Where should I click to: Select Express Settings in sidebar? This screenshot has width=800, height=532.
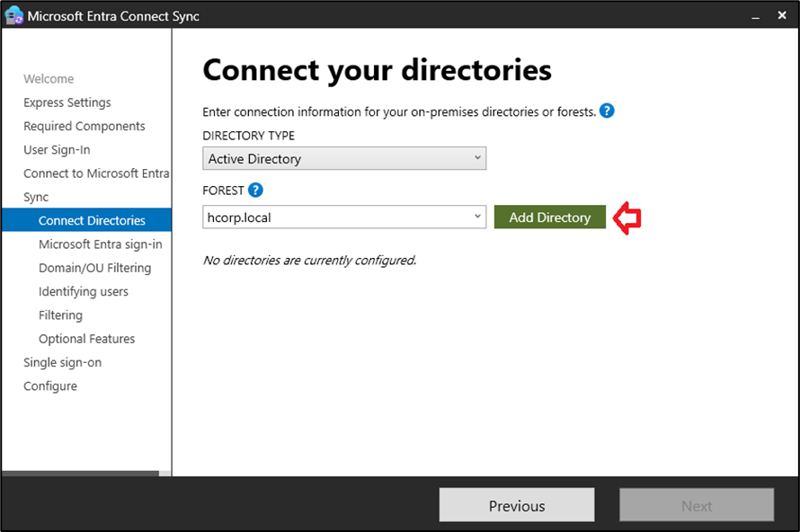[x=67, y=102]
